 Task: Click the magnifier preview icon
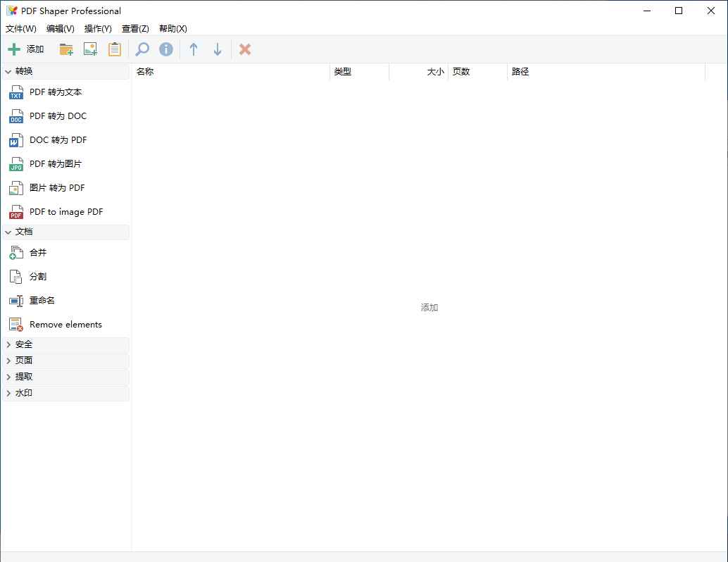[x=142, y=49]
